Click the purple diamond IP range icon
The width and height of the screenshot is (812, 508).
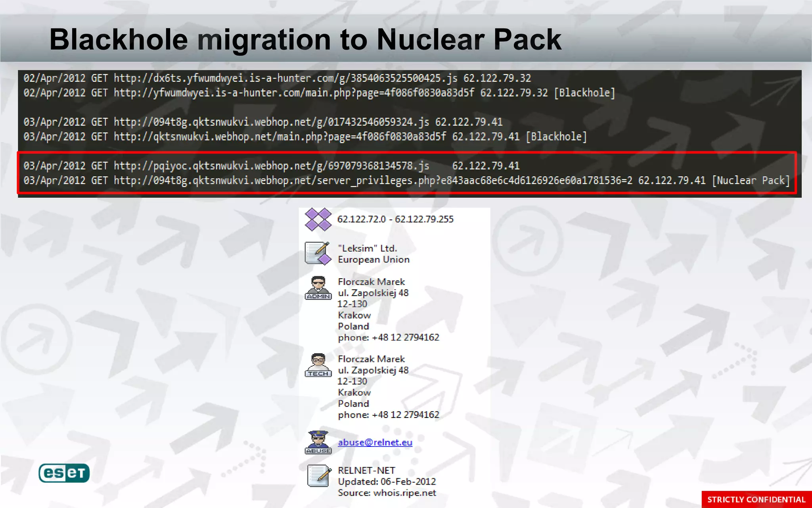pos(318,219)
